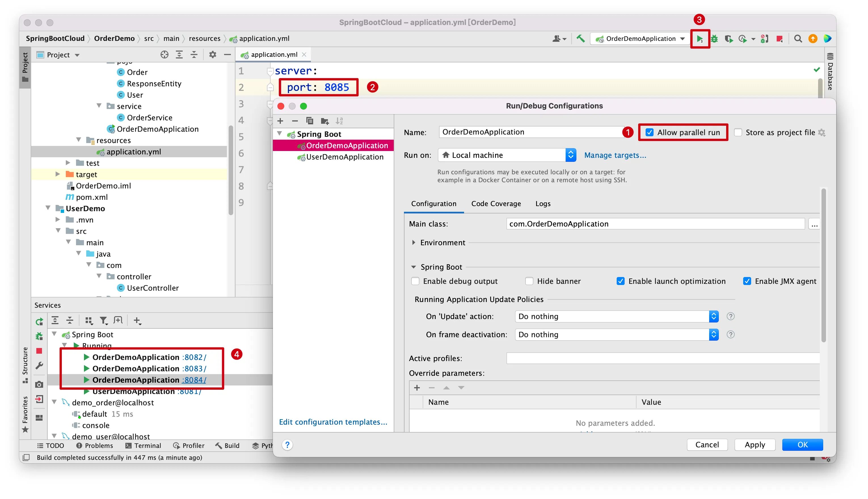Viewport: 868px width, 499px height.
Task: Stop the running application (red square, top toolbar)
Action: [780, 39]
